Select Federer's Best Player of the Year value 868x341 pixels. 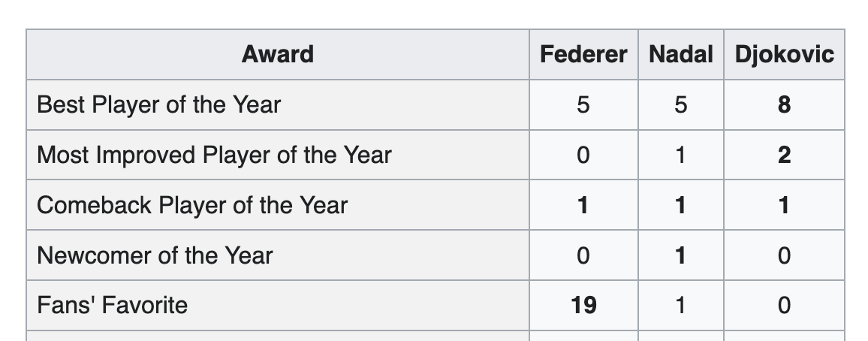583,104
